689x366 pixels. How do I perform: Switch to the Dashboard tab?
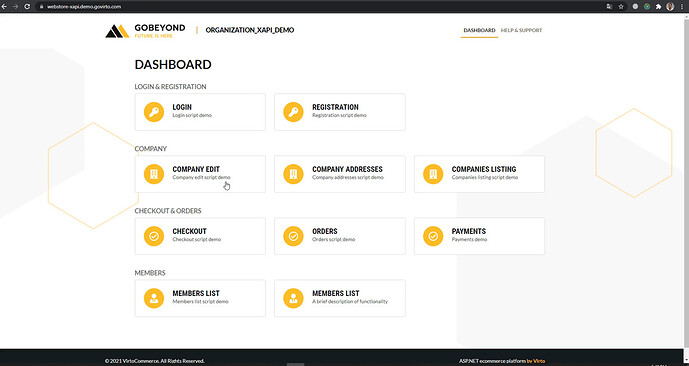[x=479, y=30]
